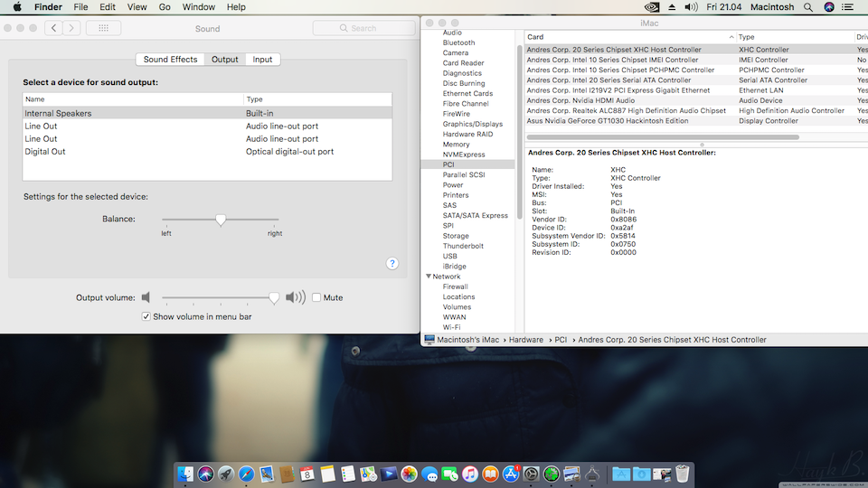Select Asus Nvidia GeForce GT1030 row
This screenshot has height=488, width=868.
[x=696, y=120]
